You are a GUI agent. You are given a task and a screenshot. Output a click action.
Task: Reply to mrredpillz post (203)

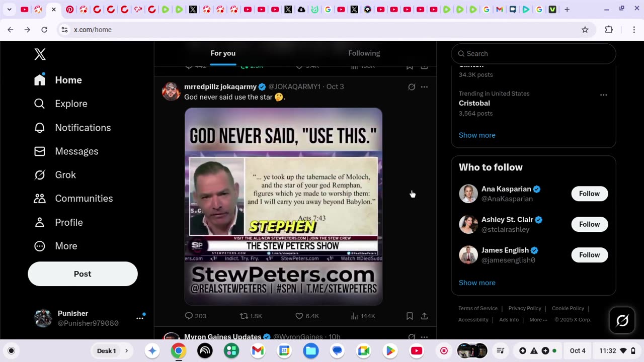coord(196,316)
